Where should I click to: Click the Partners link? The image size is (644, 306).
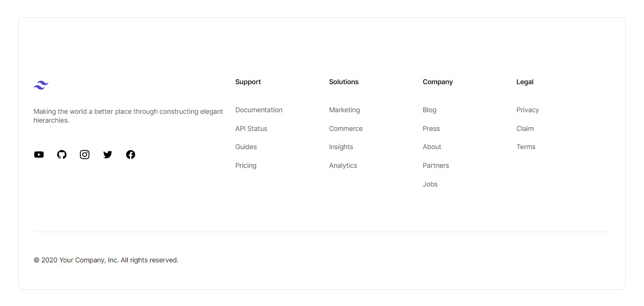pos(436,165)
